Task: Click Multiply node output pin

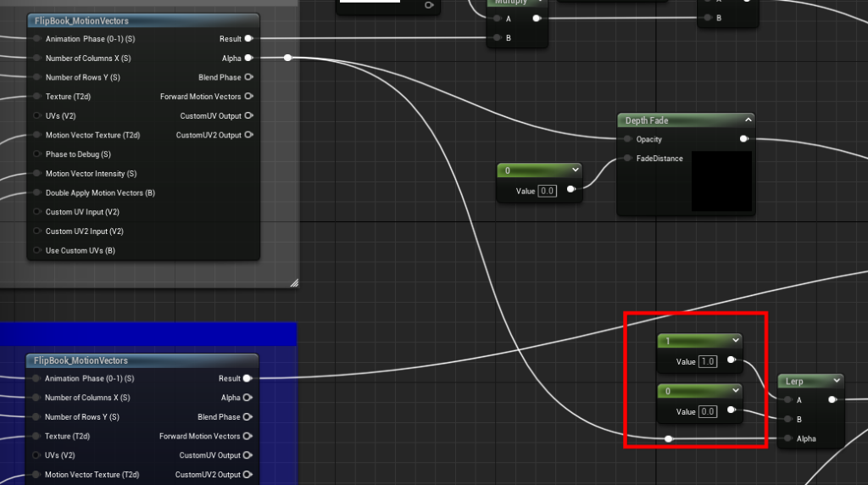Action: tap(537, 19)
